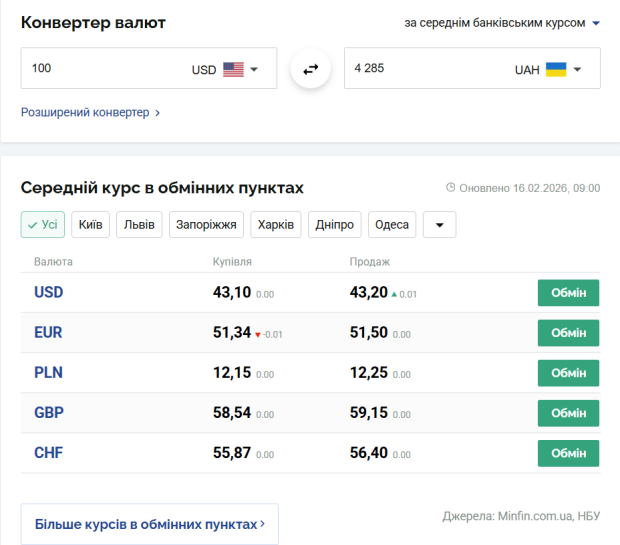
Task: Expand the за середнім банківським курсом dropdown
Action: 502,23
